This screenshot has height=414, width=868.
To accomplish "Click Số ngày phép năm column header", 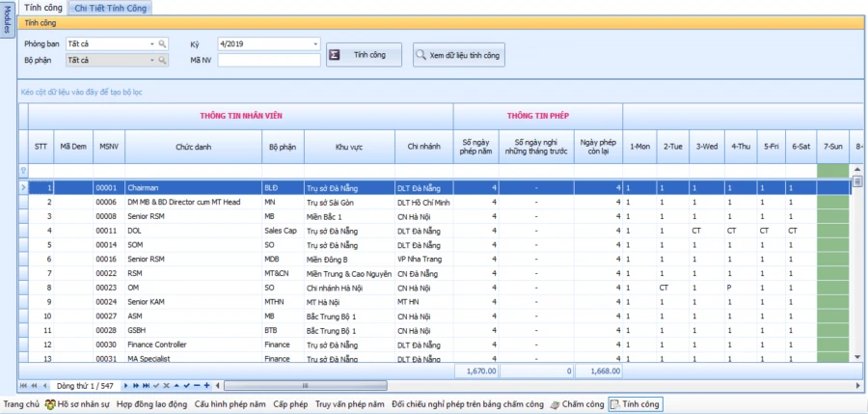I will tap(476, 147).
